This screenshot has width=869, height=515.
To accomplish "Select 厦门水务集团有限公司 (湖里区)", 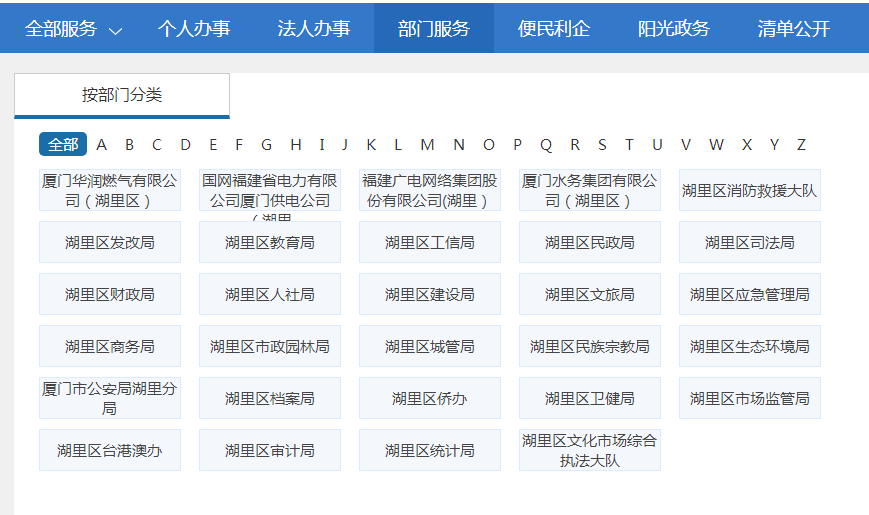I will [589, 190].
